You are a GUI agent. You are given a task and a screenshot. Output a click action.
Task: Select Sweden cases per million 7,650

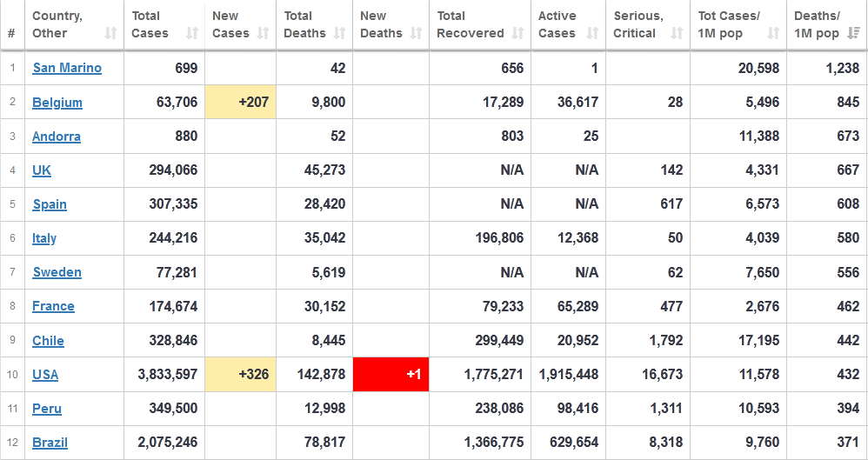pos(762,272)
